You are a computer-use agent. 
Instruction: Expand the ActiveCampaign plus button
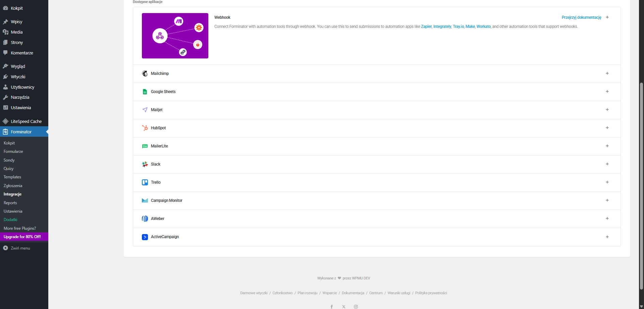(x=607, y=237)
